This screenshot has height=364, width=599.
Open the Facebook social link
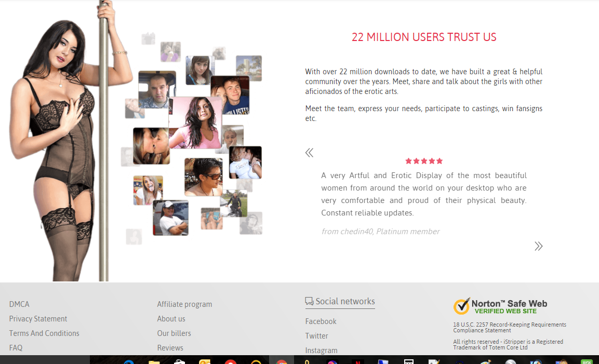[x=321, y=321]
